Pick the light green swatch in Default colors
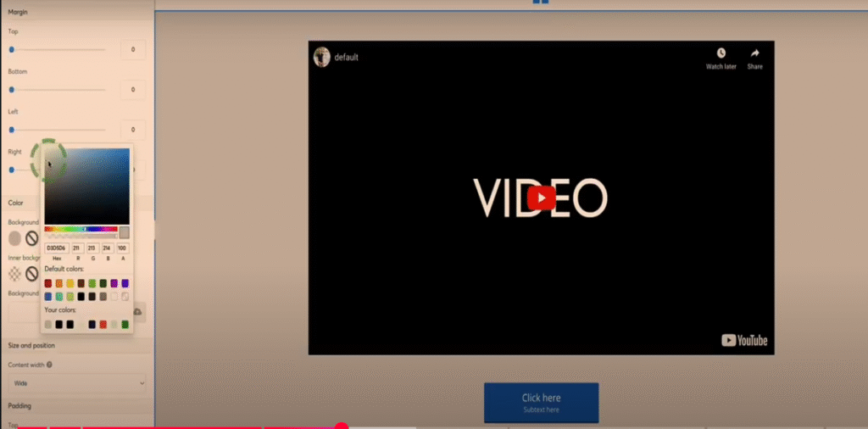868x429 pixels. [92, 283]
